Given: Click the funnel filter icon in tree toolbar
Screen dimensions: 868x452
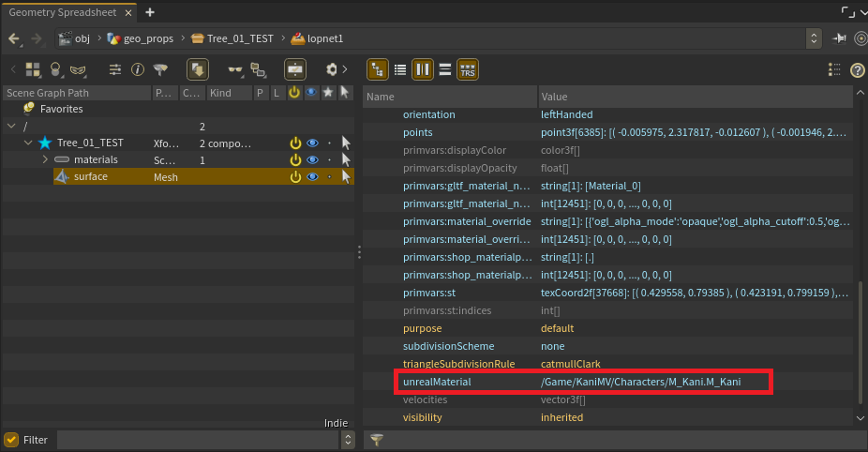Looking at the screenshot, I should (x=160, y=69).
